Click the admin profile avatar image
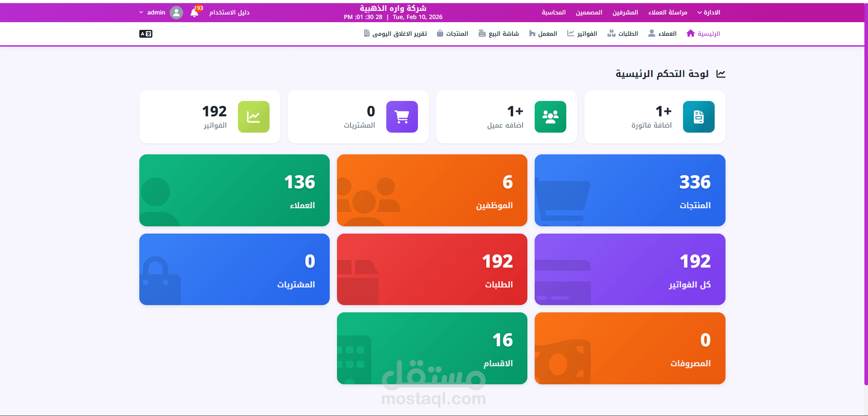This screenshot has height=416, width=868. tap(176, 12)
